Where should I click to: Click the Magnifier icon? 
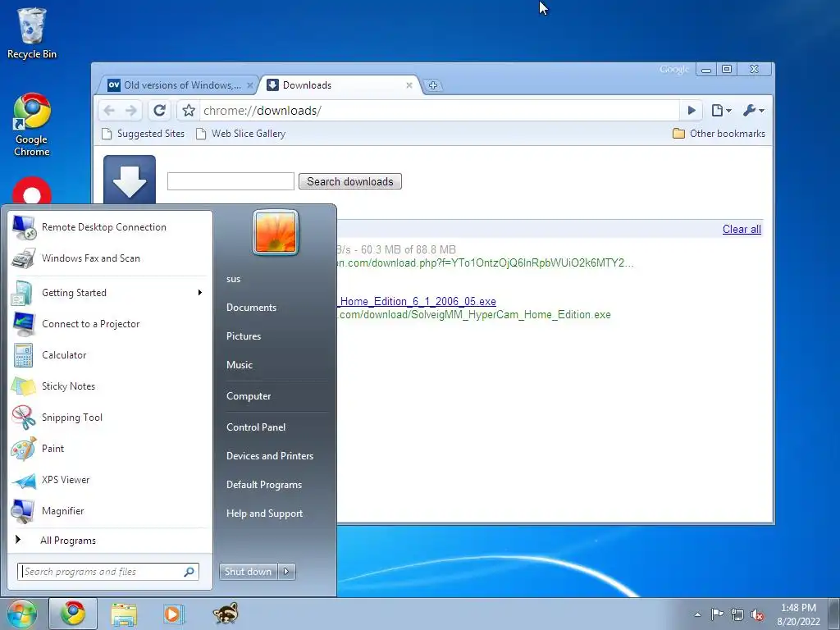[24, 511]
